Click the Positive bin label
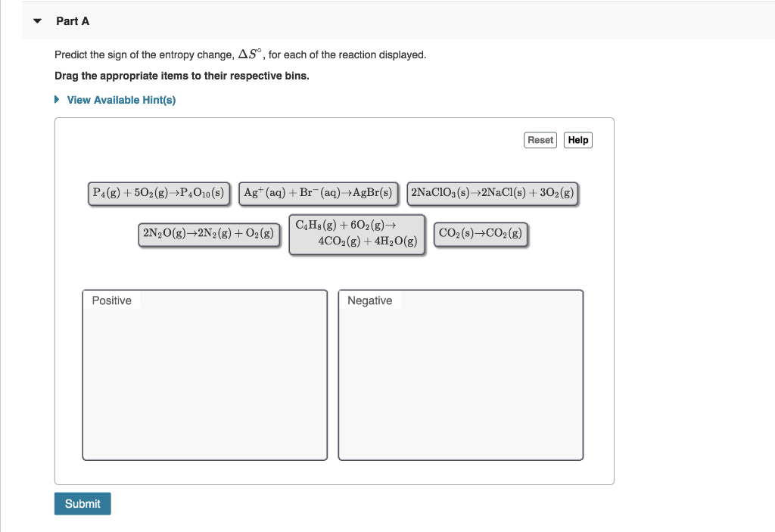 tap(112, 300)
